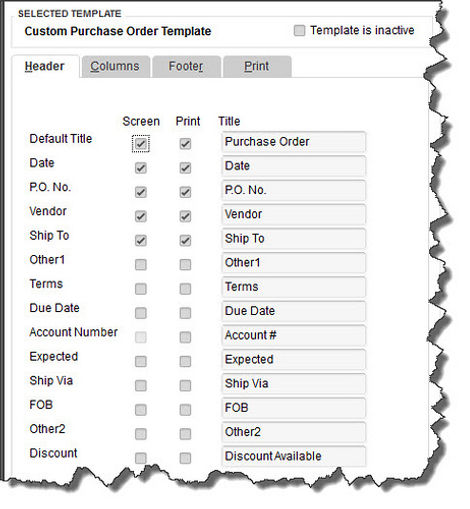Image resolution: width=470 pixels, height=509 pixels.
Task: Open the Footer tab
Action: point(186,66)
